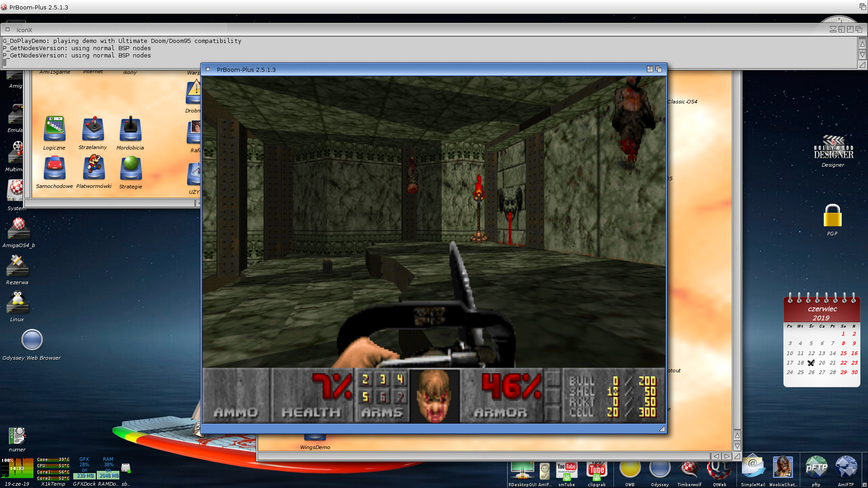
Task: Click the scroll left arrow in background drawer window
Action: [716, 456]
